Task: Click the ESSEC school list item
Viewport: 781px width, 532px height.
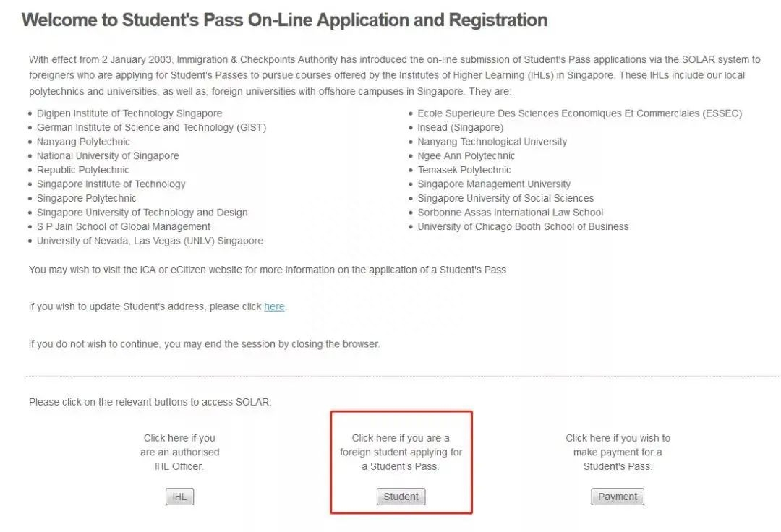Action: [x=579, y=113]
